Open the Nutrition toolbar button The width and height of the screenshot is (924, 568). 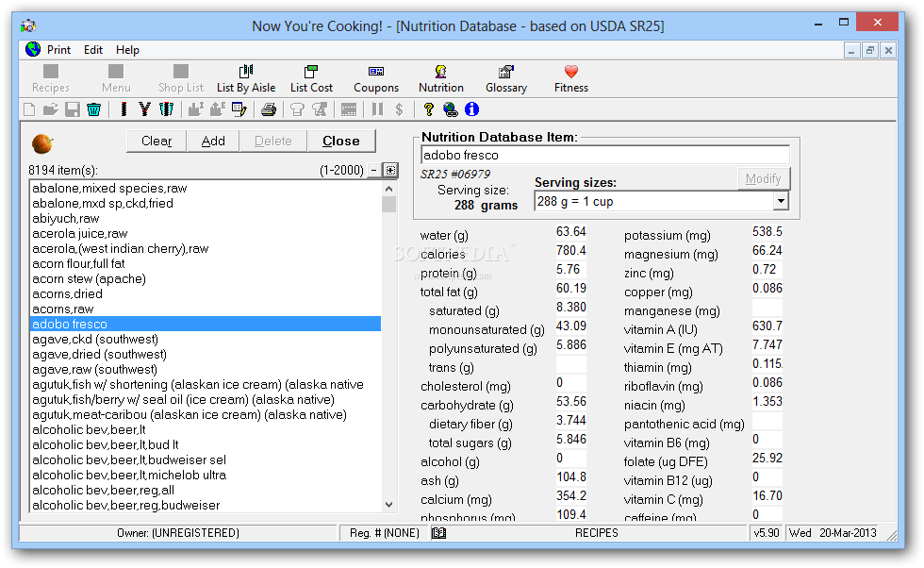[x=441, y=79]
